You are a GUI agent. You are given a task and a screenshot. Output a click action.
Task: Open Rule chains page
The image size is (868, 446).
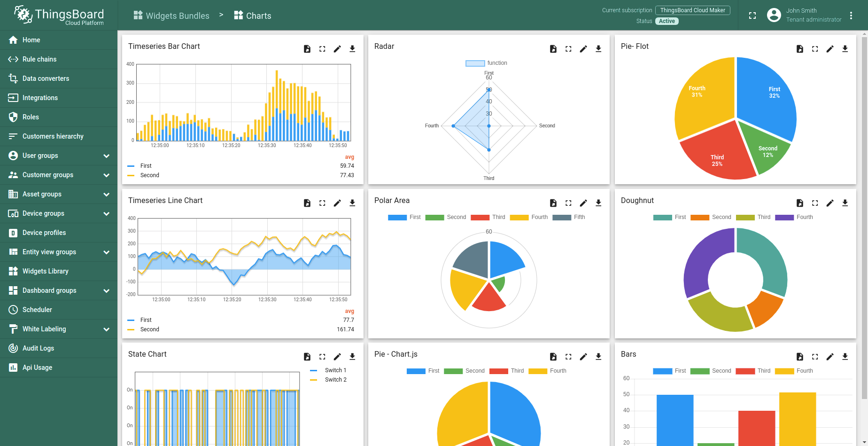pos(59,59)
